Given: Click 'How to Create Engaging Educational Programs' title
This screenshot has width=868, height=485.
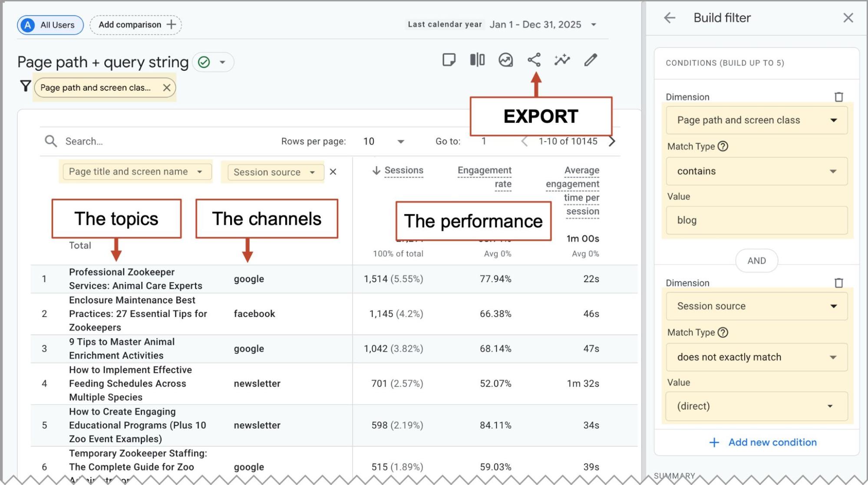Looking at the screenshot, I should (137, 425).
